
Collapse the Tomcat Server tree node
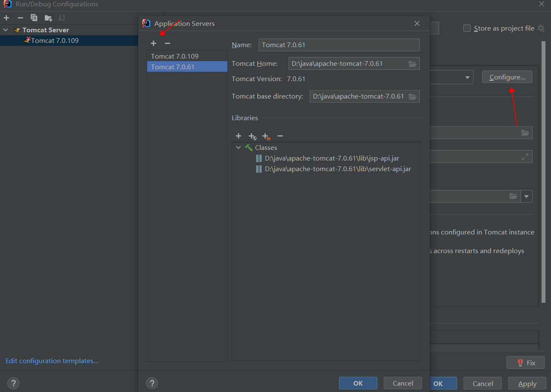pos(6,30)
